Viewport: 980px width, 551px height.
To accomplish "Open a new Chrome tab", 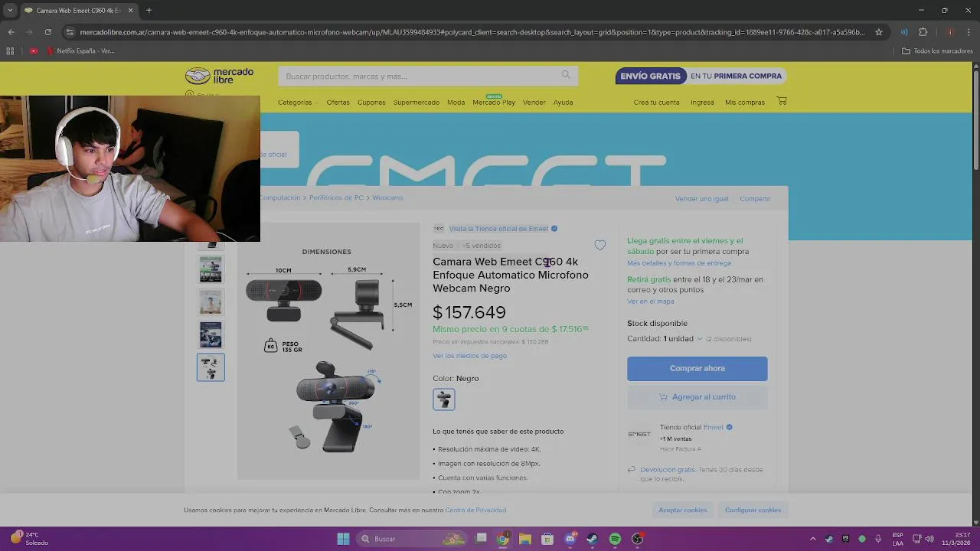I will [149, 11].
